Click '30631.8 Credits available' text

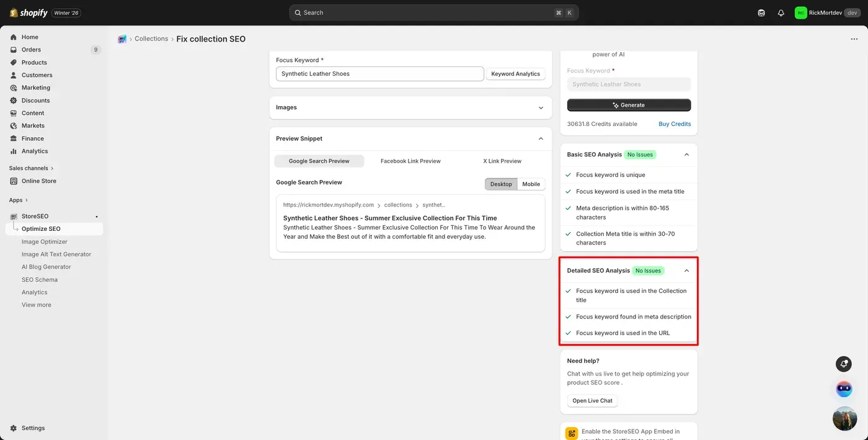coord(602,124)
